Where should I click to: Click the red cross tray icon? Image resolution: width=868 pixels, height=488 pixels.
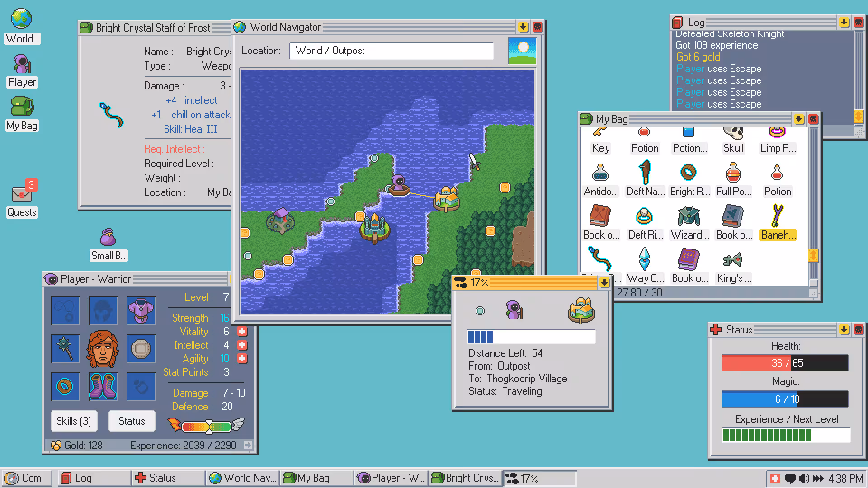[775, 478]
